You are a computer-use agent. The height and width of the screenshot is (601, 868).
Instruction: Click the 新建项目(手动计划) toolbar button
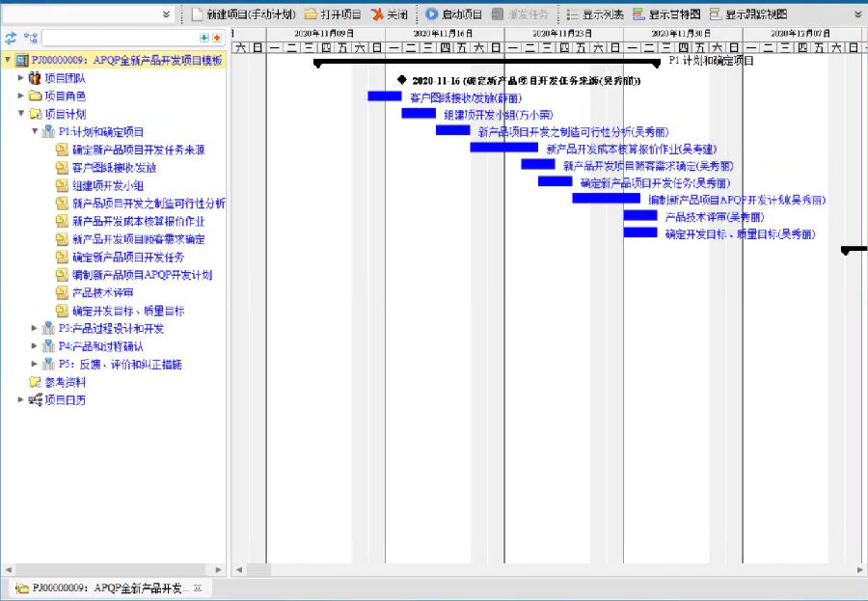(x=244, y=14)
